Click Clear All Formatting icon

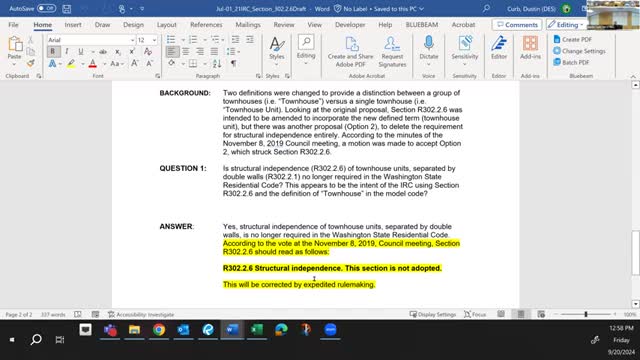[148, 51]
